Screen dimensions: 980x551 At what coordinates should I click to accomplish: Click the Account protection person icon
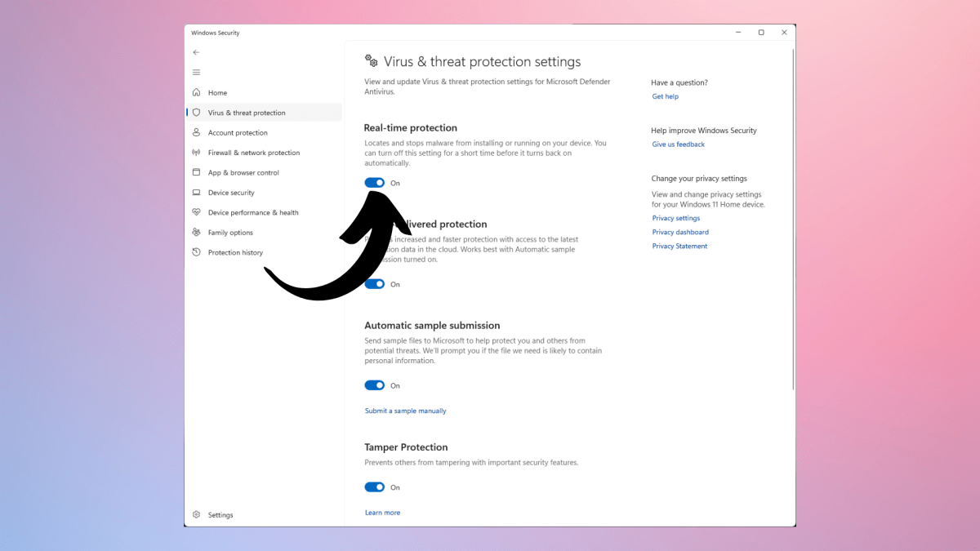(196, 132)
